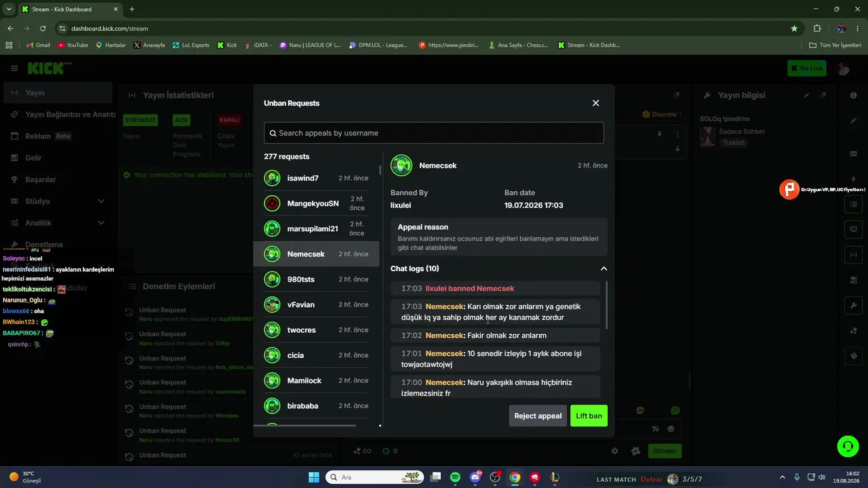The height and width of the screenshot is (488, 868).
Task: Open vFavian's unban request
Action: point(316,304)
